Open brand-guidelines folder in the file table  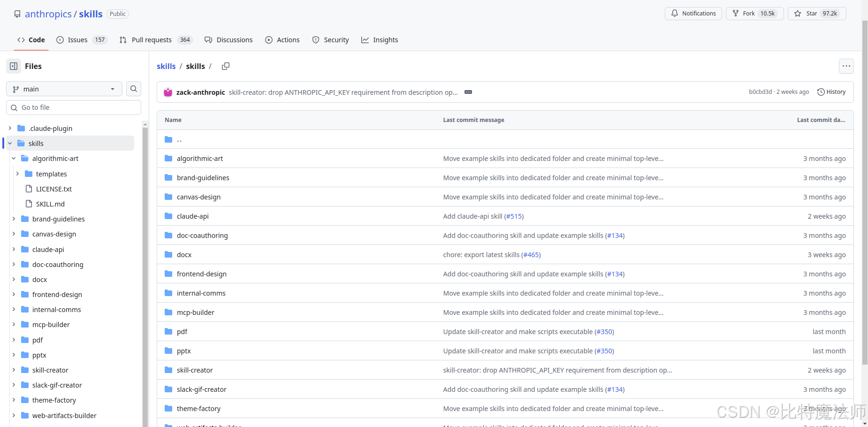[203, 178]
